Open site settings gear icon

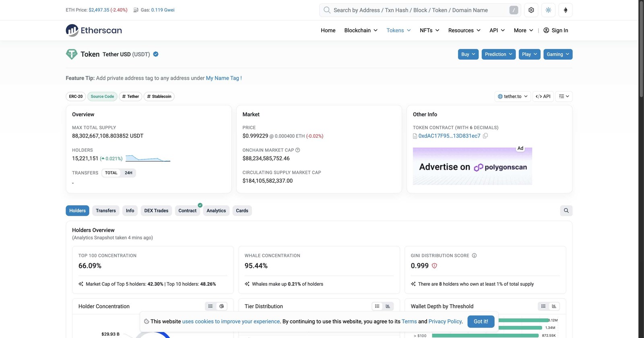[x=531, y=10]
